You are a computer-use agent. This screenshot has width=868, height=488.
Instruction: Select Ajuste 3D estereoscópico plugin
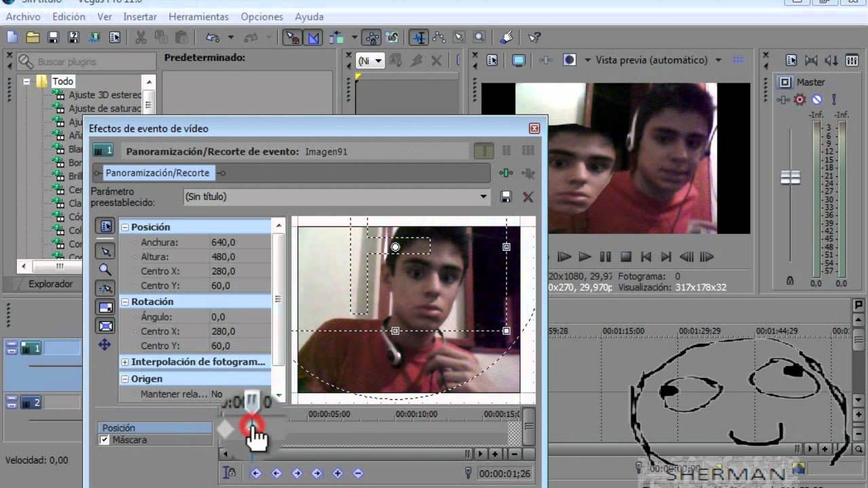click(105, 95)
